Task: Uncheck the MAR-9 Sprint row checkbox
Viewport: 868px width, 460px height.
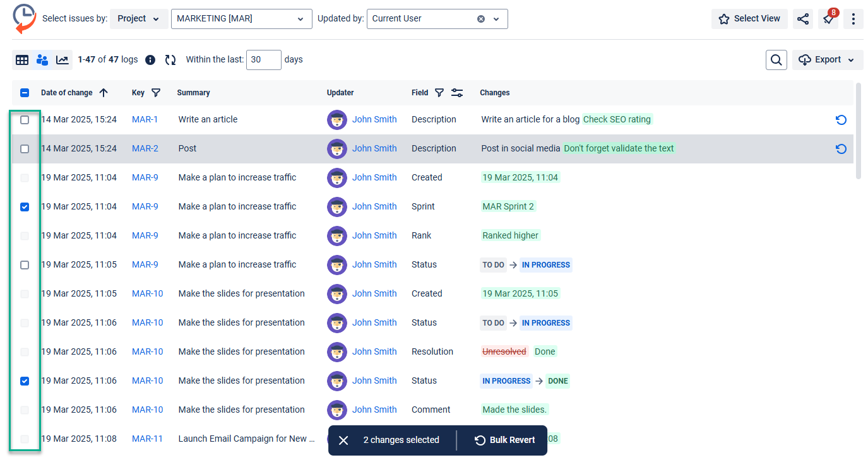Action: [x=25, y=207]
